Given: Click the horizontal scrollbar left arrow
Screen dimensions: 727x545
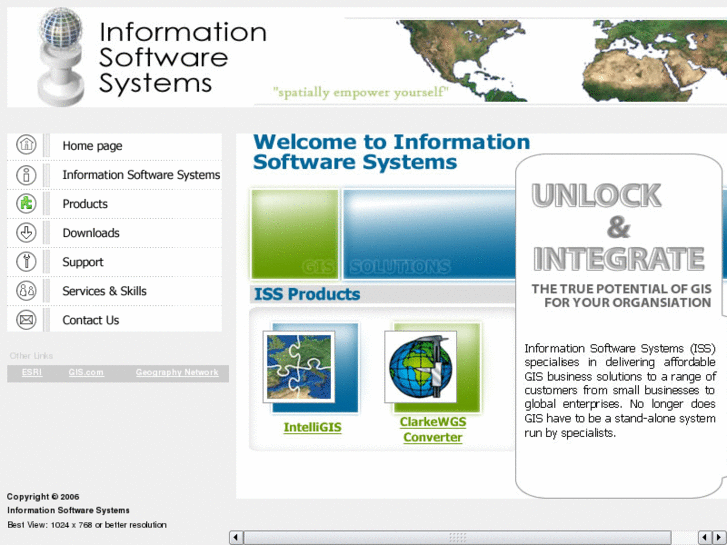Looking at the screenshot, I should pos(236,537).
